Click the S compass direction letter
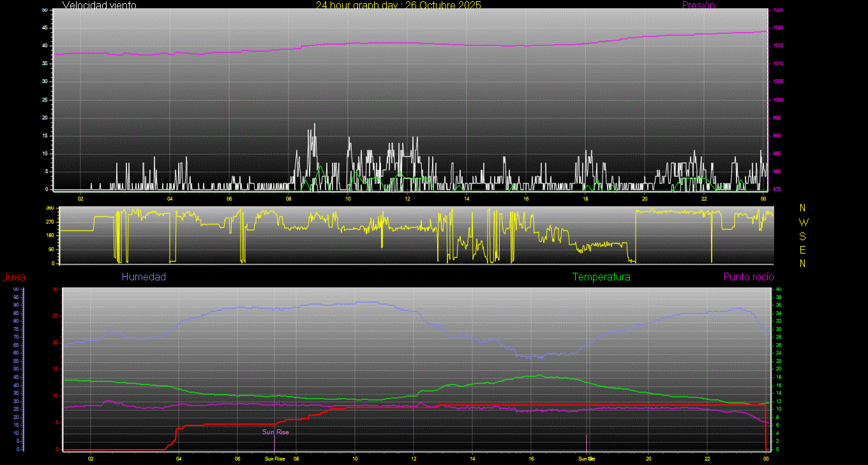This screenshot has width=868, height=465. [803, 236]
